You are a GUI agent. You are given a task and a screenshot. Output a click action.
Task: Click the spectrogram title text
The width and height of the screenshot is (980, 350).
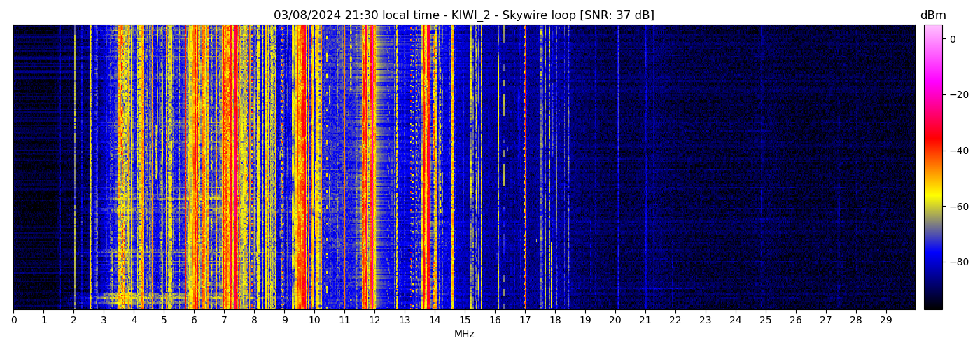tap(463, 15)
